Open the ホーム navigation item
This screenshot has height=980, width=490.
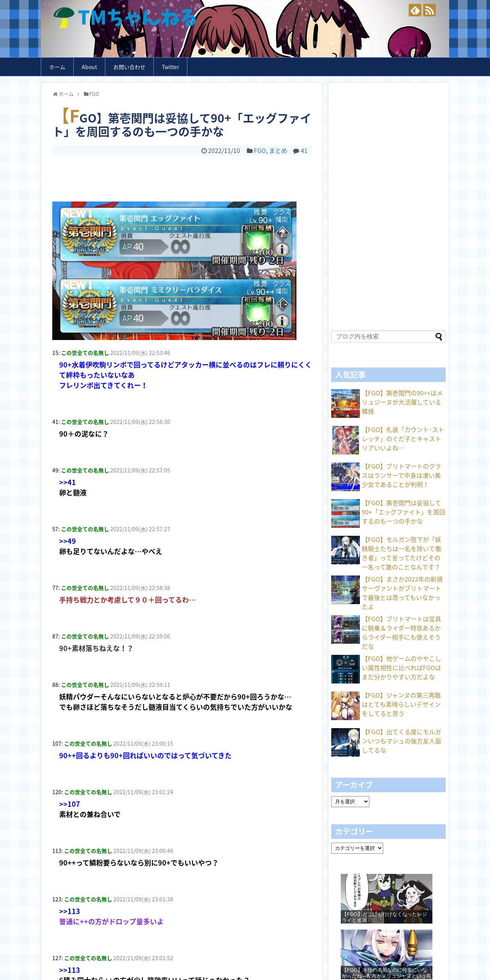click(x=57, y=67)
